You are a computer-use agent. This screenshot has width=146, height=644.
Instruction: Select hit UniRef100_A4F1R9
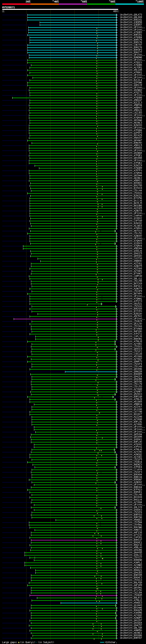[x=131, y=585]
